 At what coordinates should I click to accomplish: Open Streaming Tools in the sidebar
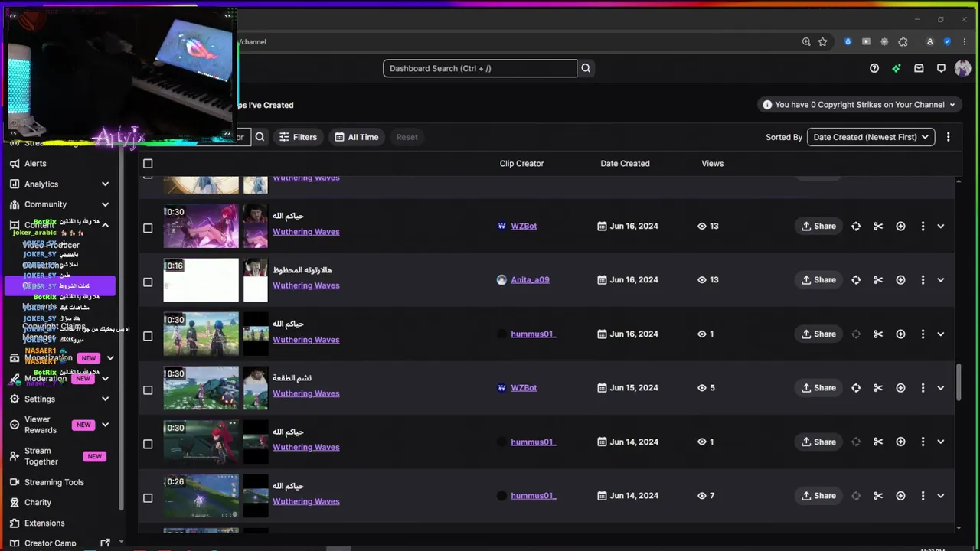pyautogui.click(x=54, y=482)
